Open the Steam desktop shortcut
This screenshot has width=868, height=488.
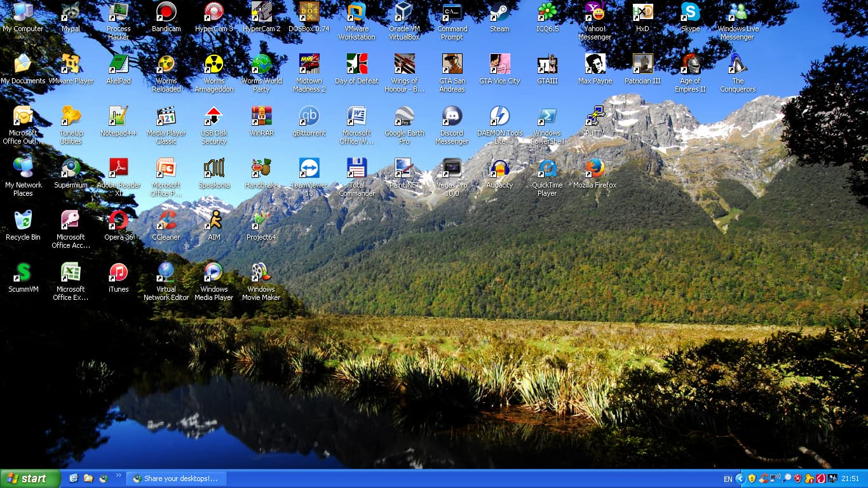[x=499, y=12]
